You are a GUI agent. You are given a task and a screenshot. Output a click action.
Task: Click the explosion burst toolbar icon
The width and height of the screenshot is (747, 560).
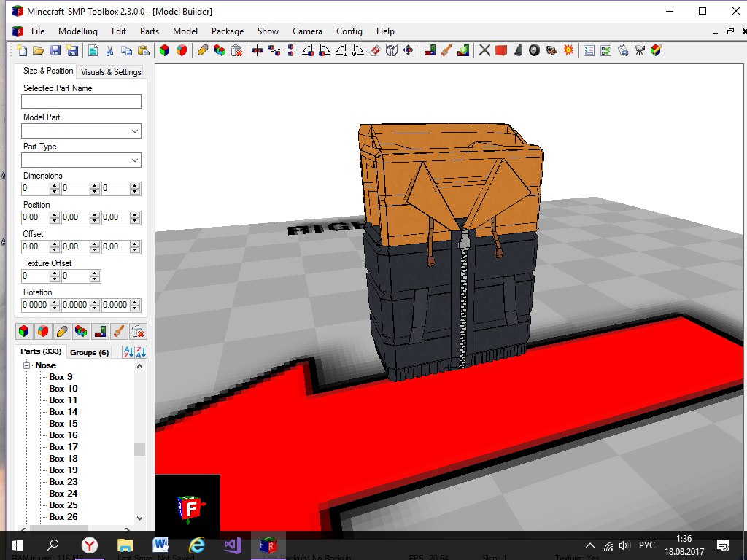pyautogui.click(x=568, y=50)
